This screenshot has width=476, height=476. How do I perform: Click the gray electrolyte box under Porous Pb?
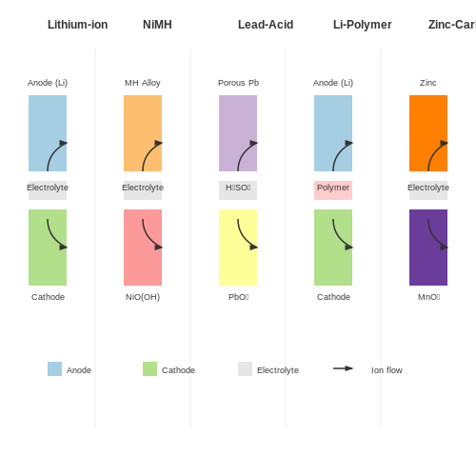point(238,190)
